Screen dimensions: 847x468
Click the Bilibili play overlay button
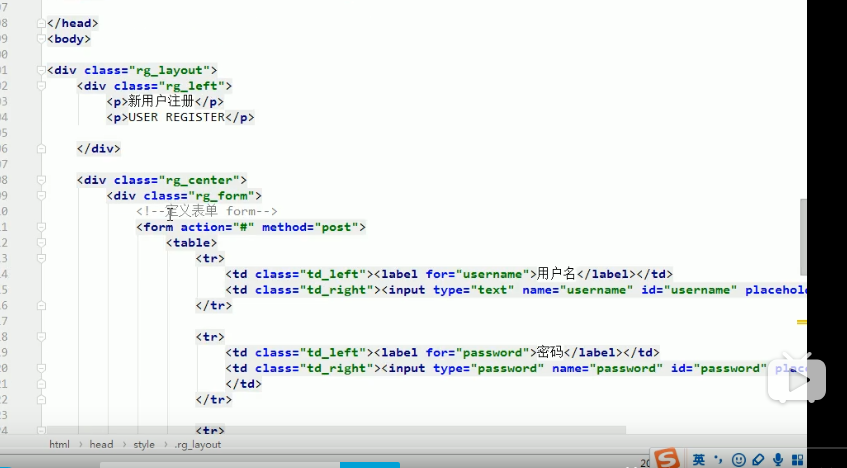[x=797, y=380]
